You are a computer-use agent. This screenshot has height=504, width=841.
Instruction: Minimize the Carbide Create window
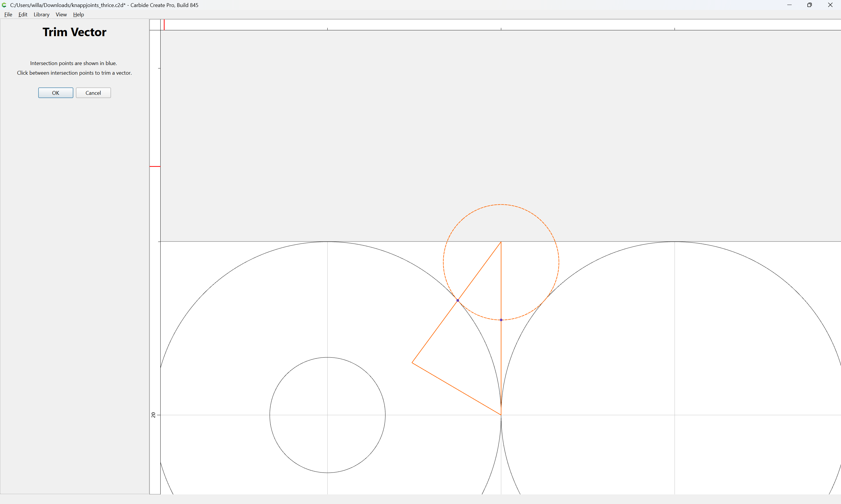[789, 5]
